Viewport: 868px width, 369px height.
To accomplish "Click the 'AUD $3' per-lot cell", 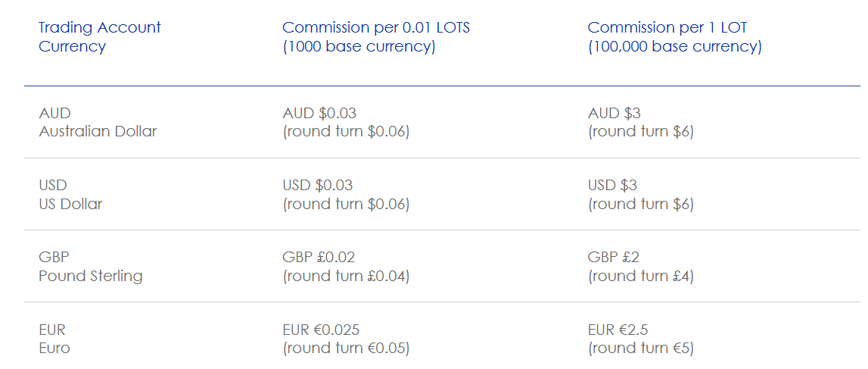I will click(614, 114).
